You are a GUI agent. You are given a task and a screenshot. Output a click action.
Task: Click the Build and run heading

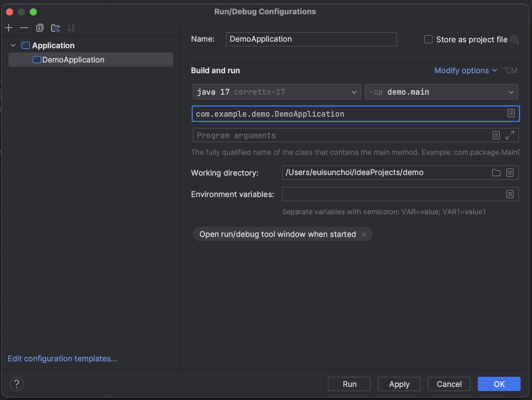215,71
